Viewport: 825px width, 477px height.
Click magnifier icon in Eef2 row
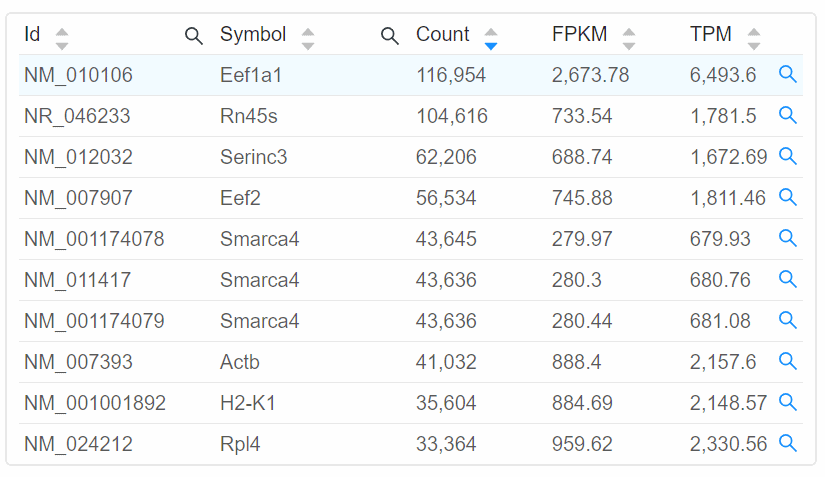788,197
